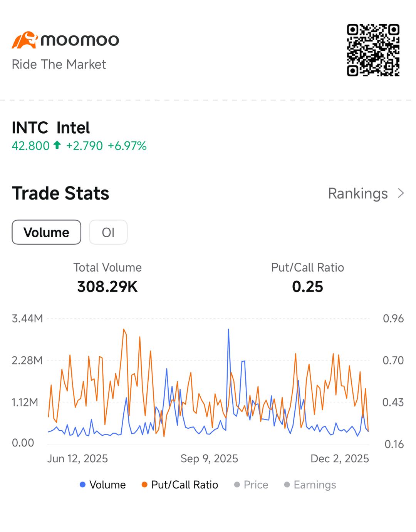Tap the INTC Intel stock title
The image size is (416, 532).
pos(51,128)
